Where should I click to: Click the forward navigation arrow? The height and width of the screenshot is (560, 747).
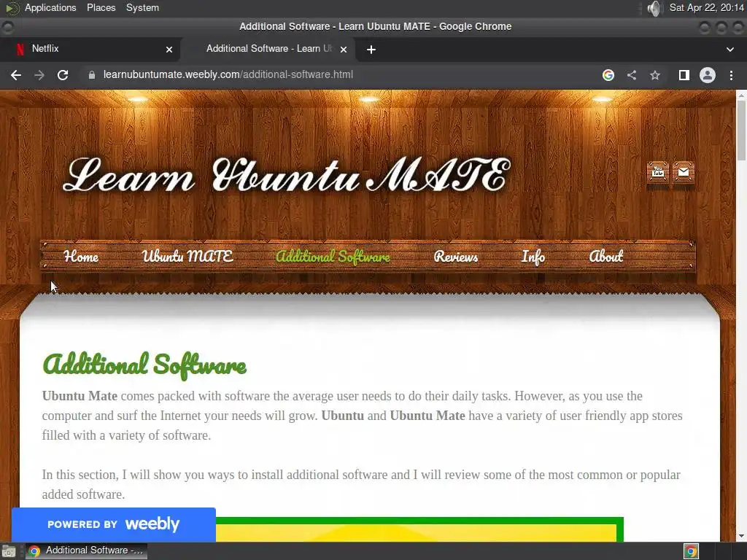pyautogui.click(x=39, y=75)
